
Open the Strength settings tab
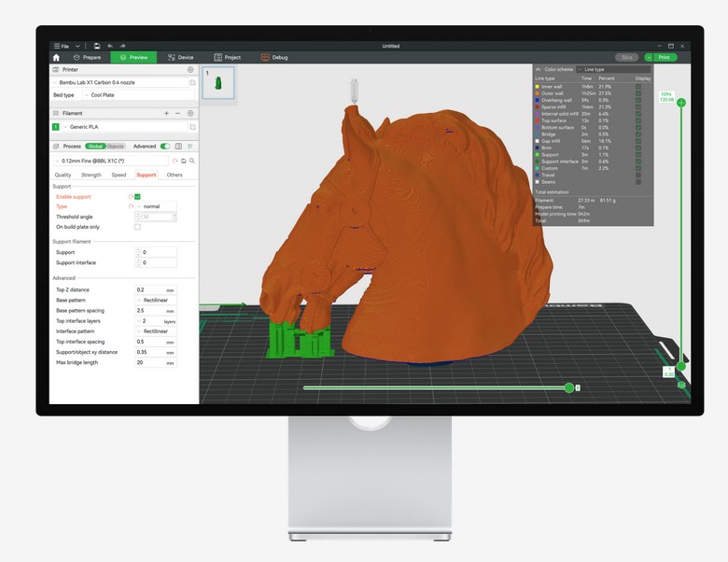tap(91, 175)
